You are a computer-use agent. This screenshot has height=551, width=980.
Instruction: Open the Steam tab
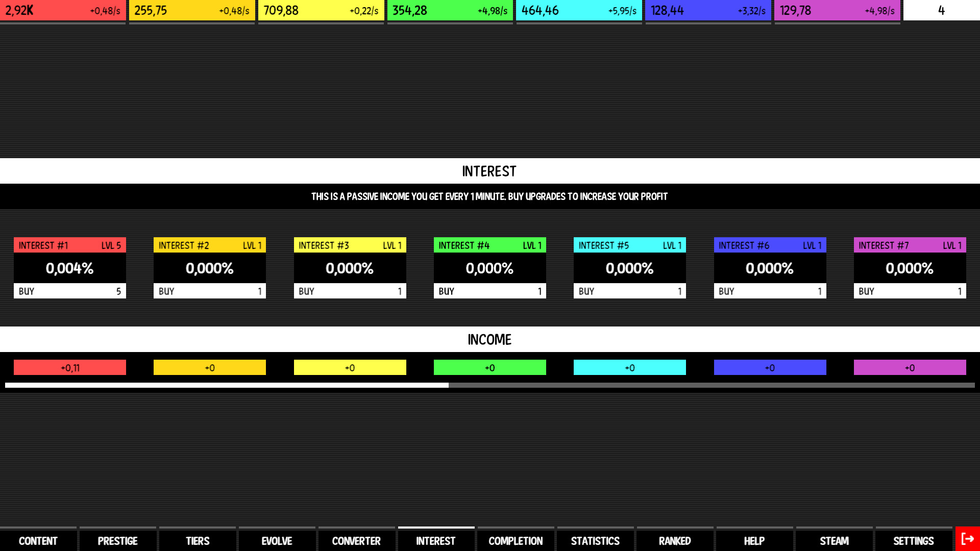835,540
